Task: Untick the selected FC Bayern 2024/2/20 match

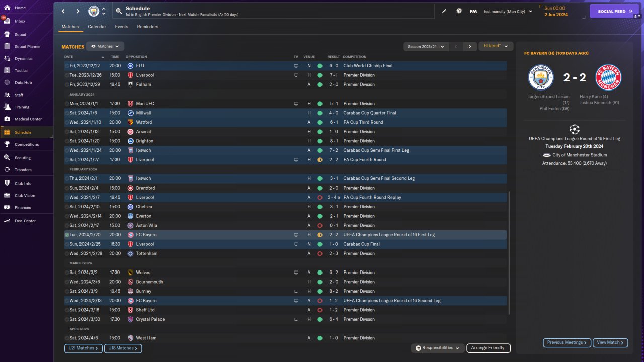Action: click(x=67, y=235)
